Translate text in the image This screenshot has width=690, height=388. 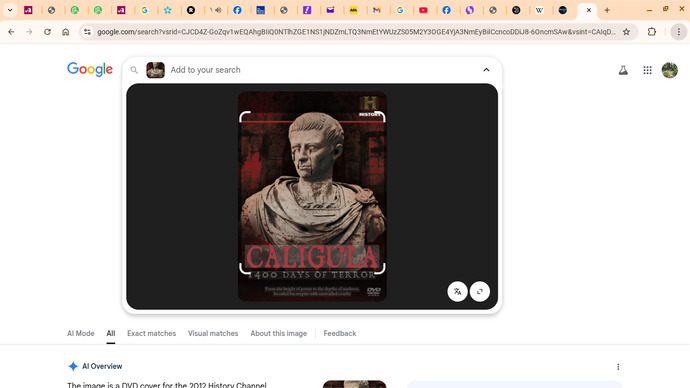pos(457,291)
